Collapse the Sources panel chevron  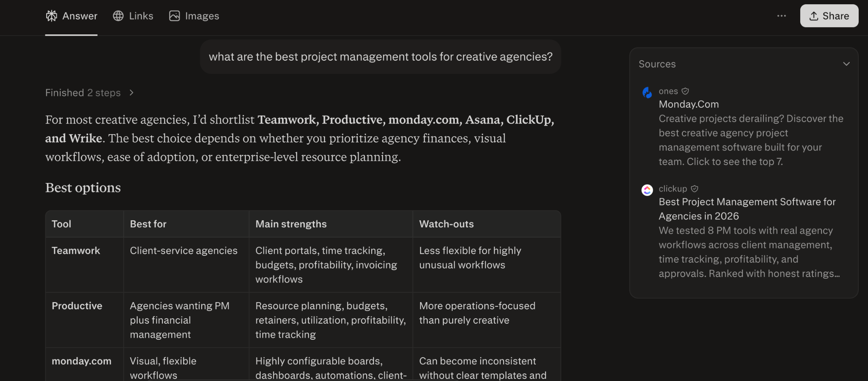click(x=846, y=64)
